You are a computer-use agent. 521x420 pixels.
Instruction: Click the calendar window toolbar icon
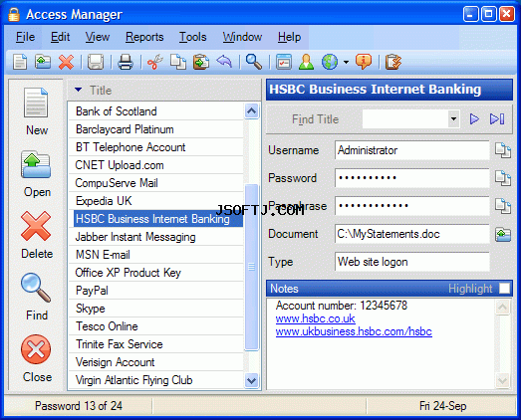pos(284,62)
